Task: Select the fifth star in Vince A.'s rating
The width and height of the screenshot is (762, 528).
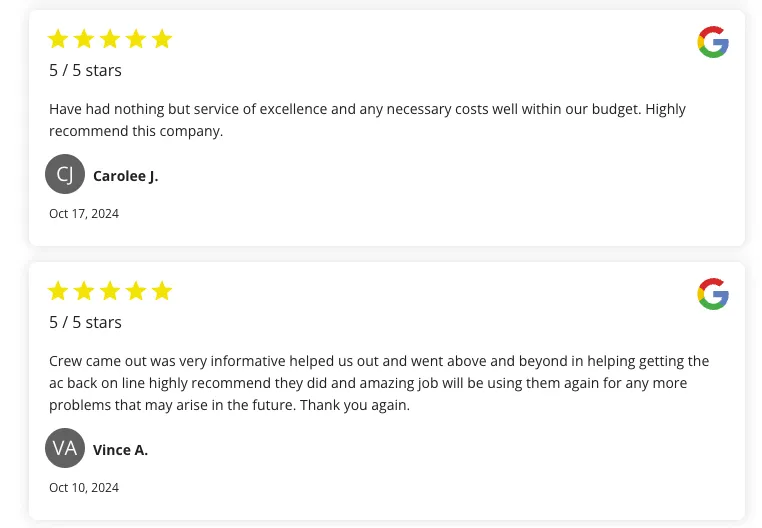Action: click(162, 291)
